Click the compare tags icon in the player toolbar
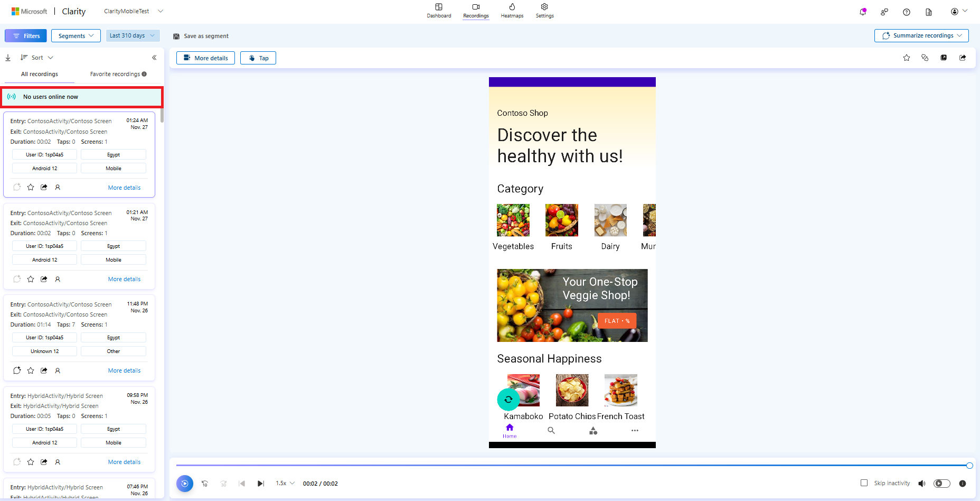This screenshot has height=501, width=980. tap(925, 58)
